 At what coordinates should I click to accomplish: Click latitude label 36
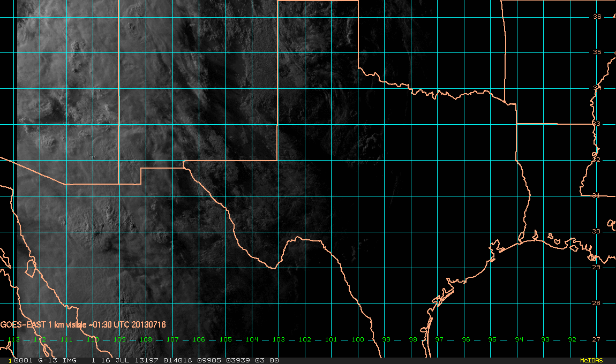597,17
